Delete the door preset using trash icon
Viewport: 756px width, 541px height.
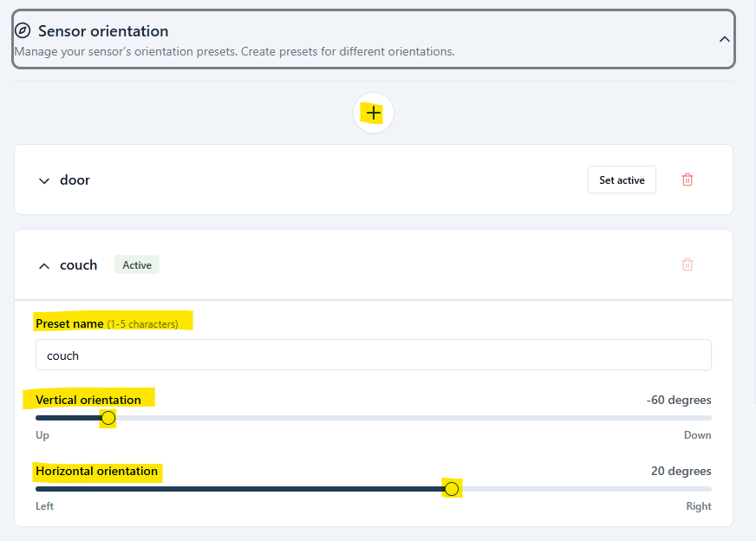(x=688, y=179)
